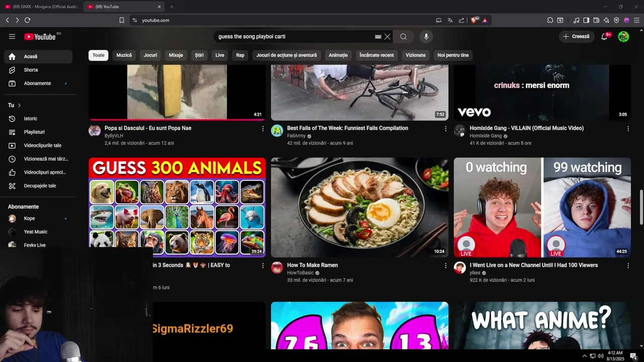Open options menu for I Went Live video
Image resolution: width=644 pixels, height=362 pixels.
click(x=628, y=265)
